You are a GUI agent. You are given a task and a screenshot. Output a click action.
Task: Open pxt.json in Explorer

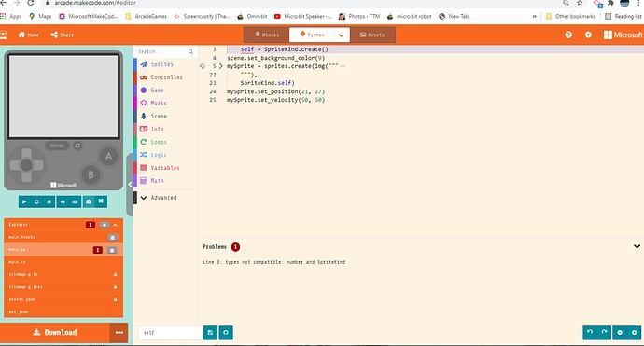click(x=63, y=311)
